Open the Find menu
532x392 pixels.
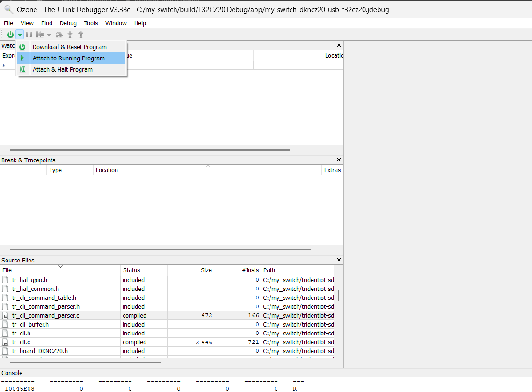point(46,23)
